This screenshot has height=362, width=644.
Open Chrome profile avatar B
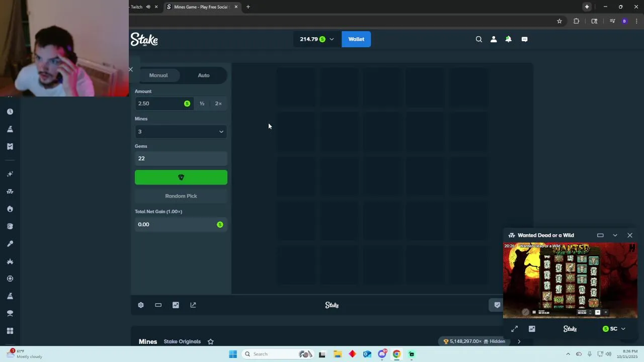[x=624, y=21]
